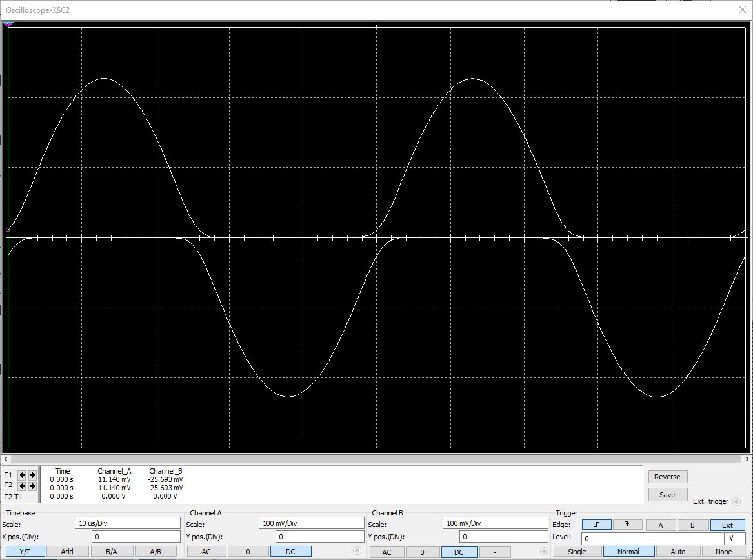The width and height of the screenshot is (753, 560).
Task: Choose Normal trigger mode
Action: 628,552
